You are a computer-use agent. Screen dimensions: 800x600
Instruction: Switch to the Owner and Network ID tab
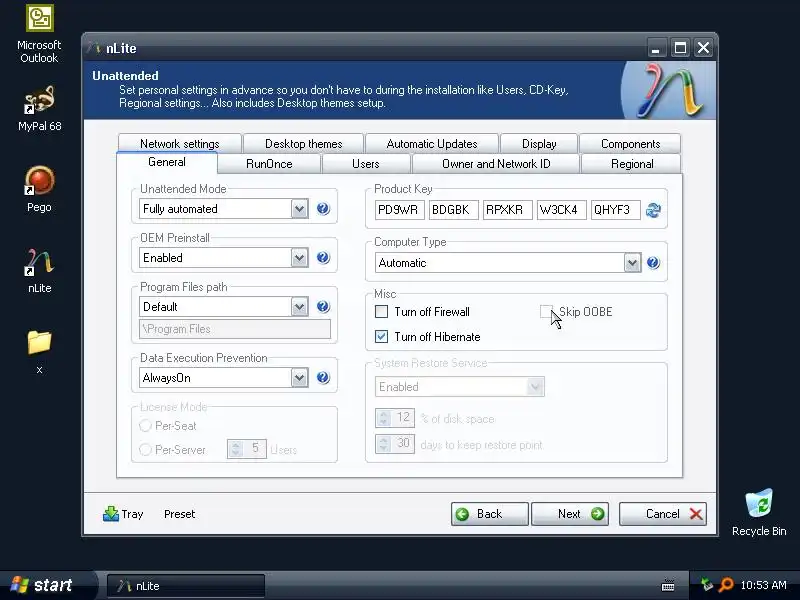point(496,164)
